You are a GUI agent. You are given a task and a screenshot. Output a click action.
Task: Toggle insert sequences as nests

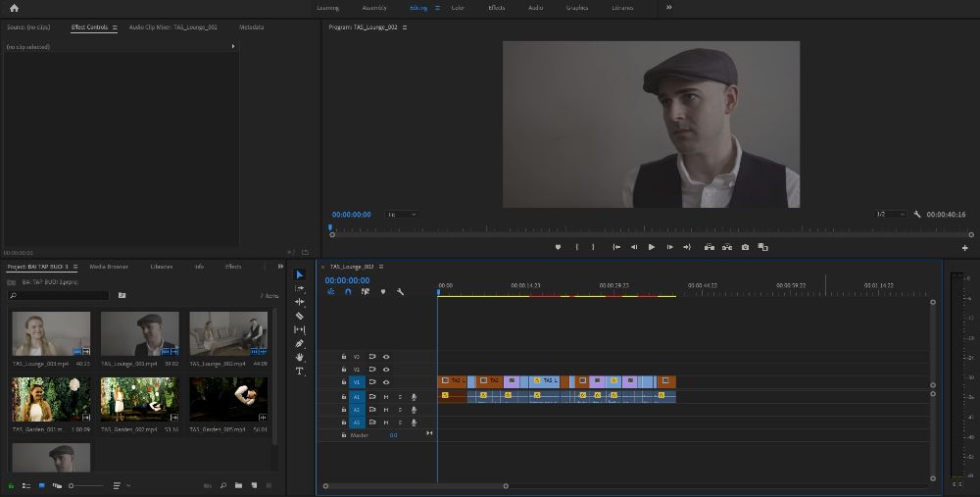click(330, 292)
